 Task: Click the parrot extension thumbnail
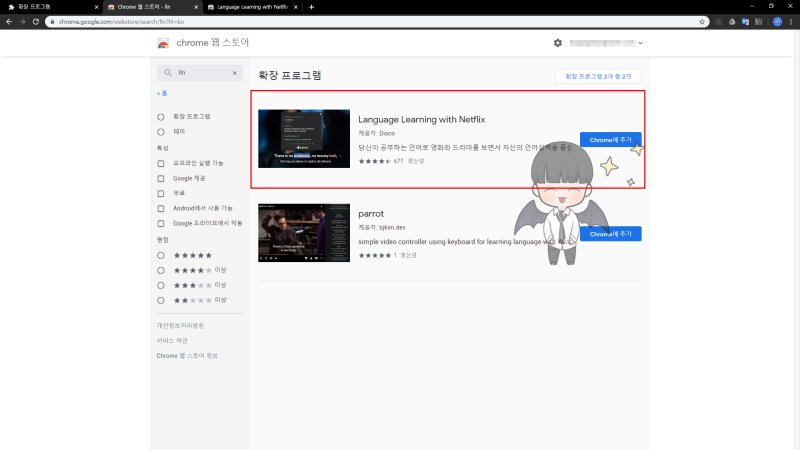pos(304,233)
